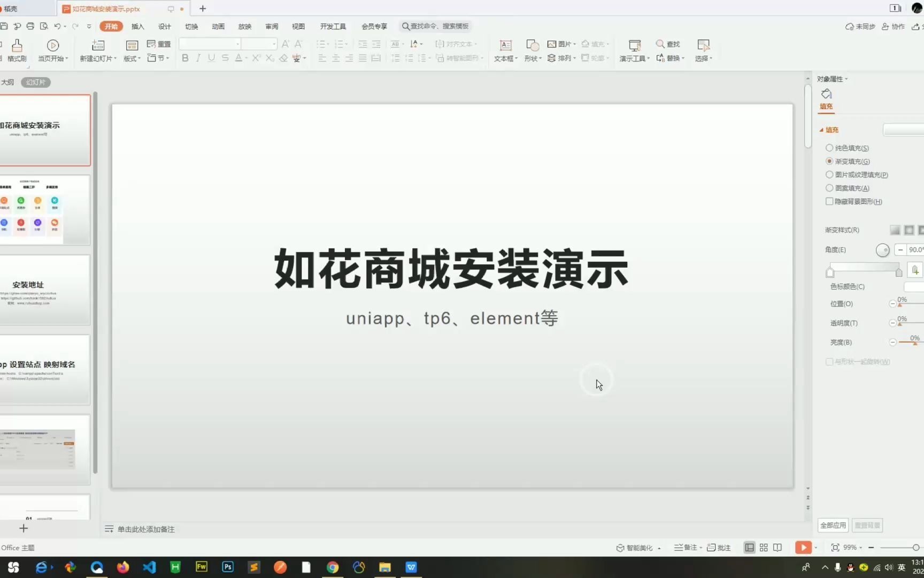Toggle Underline formatting
Image resolution: width=924 pixels, height=578 pixels.
pos(212,58)
